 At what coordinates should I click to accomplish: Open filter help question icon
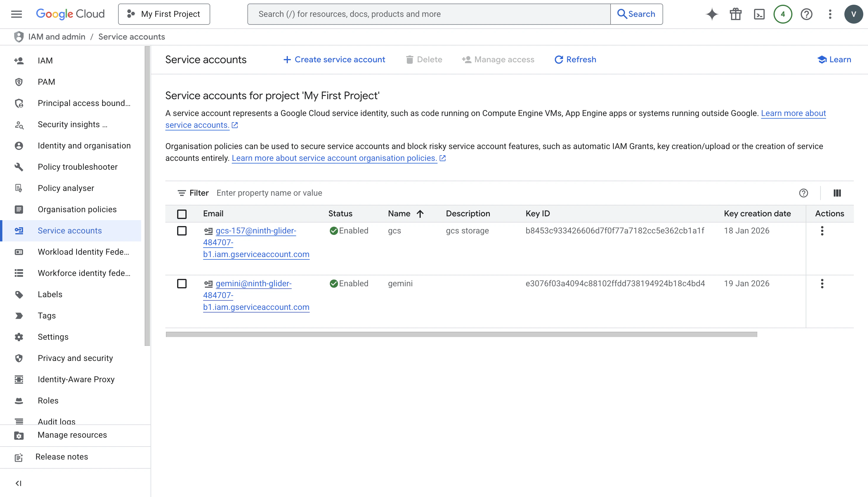803,193
